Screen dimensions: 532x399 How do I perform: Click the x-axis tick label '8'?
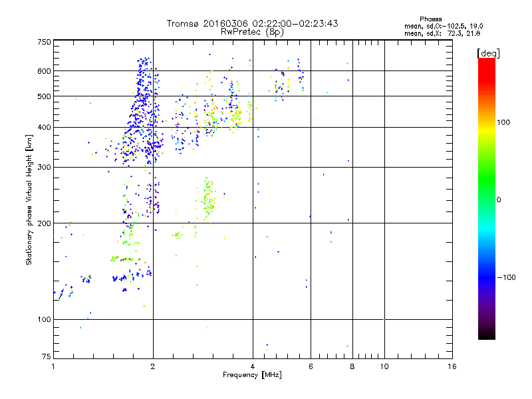[352, 366]
